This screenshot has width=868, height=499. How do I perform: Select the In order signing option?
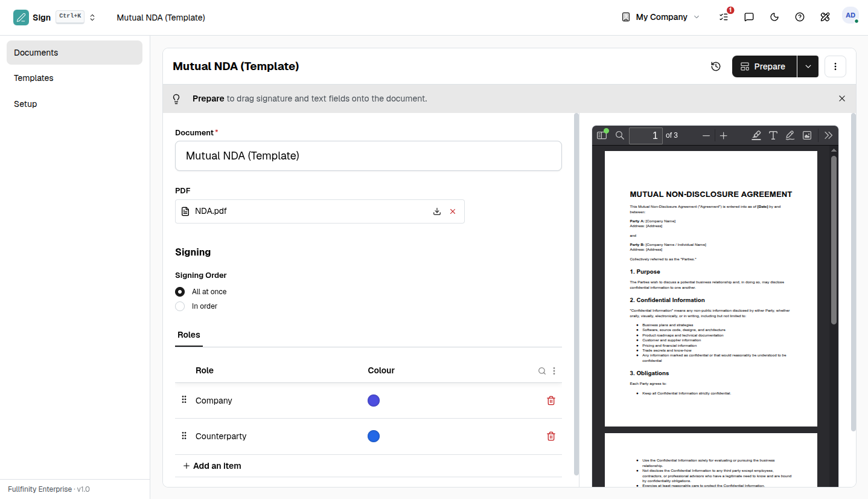point(180,306)
